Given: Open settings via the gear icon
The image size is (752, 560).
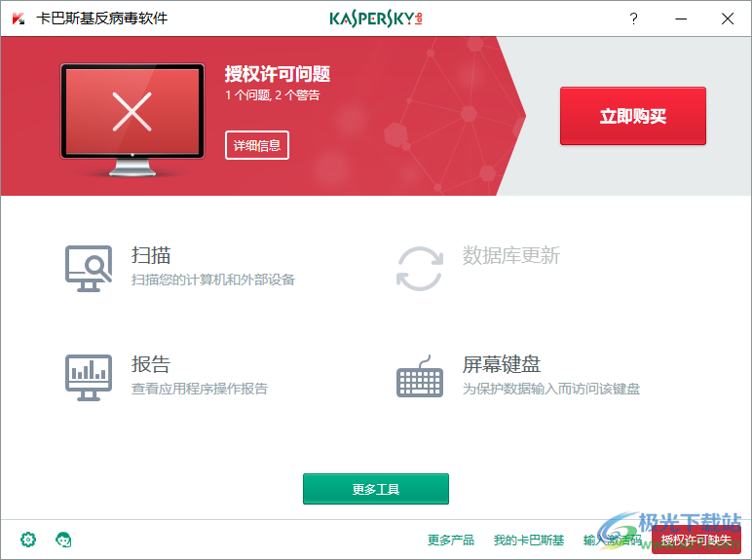Looking at the screenshot, I should [28, 540].
